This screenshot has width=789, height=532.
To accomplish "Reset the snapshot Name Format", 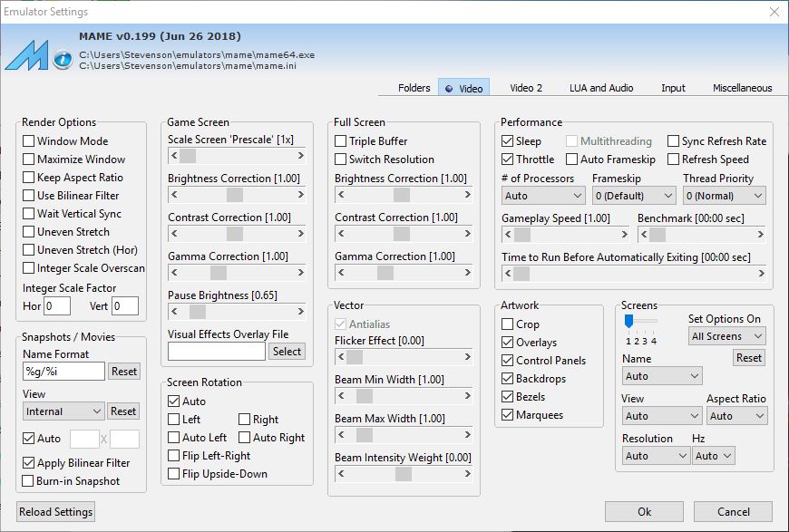I will 123,372.
